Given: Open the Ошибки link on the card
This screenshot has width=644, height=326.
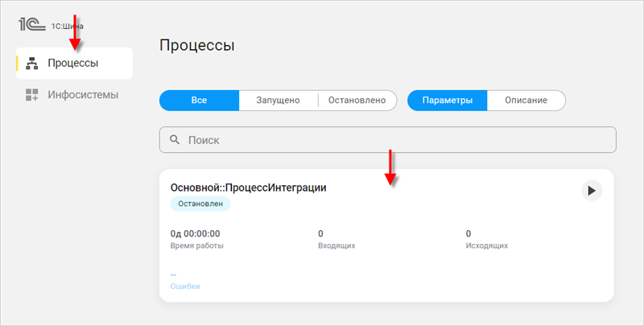Looking at the screenshot, I should tap(184, 287).
